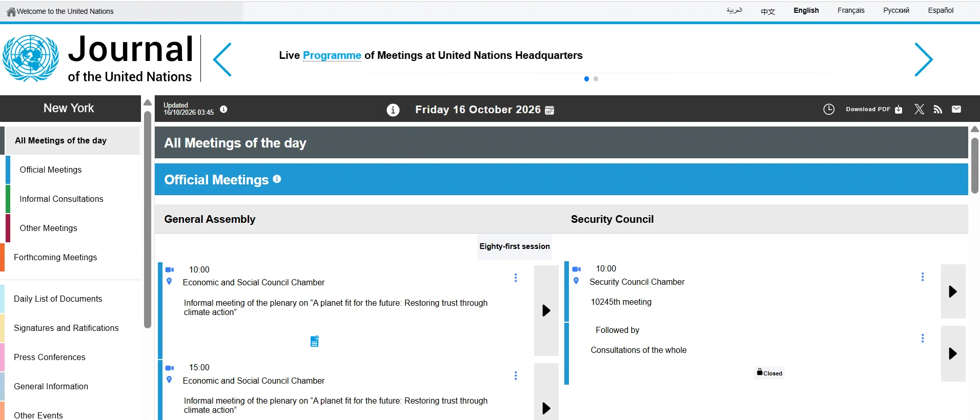Click Download PDF button
The height and width of the screenshot is (420, 980).
[x=874, y=109]
